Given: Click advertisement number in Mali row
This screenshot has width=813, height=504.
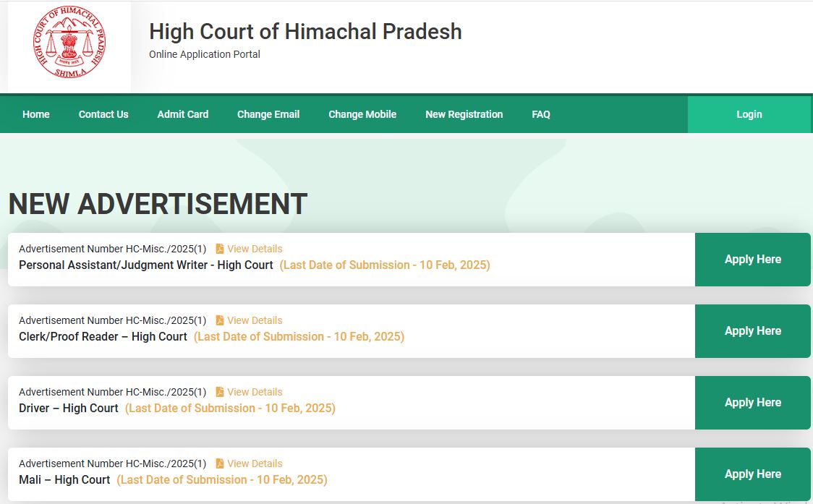Looking at the screenshot, I should click(x=113, y=464).
